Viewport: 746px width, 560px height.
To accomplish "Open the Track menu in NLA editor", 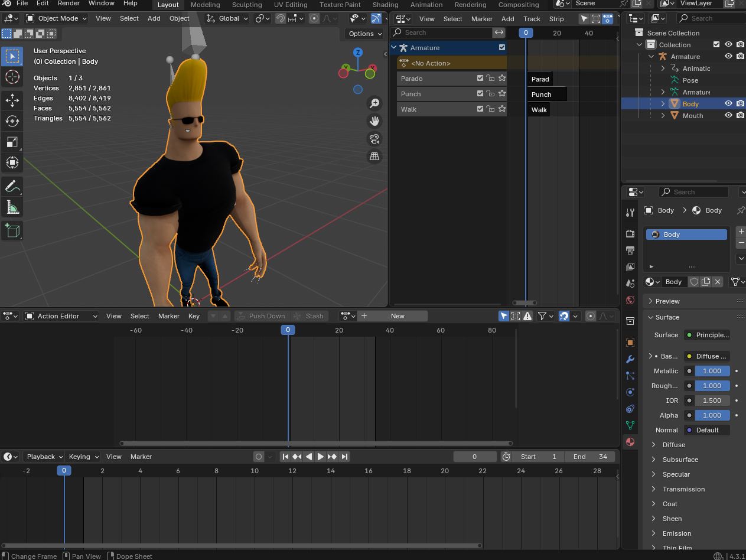I will coord(532,19).
